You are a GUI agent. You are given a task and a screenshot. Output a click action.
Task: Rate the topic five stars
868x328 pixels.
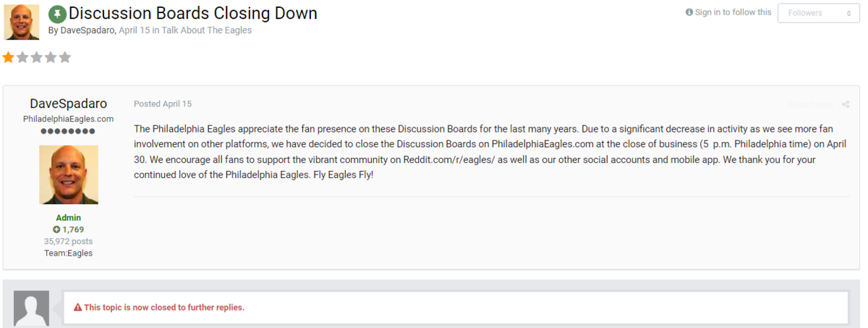[x=64, y=57]
